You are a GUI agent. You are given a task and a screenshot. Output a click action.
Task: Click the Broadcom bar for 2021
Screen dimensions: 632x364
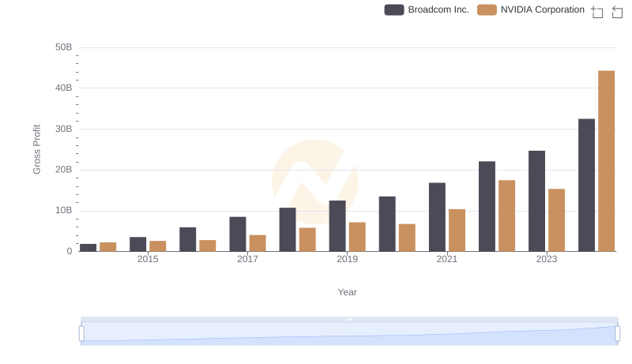pyautogui.click(x=438, y=217)
